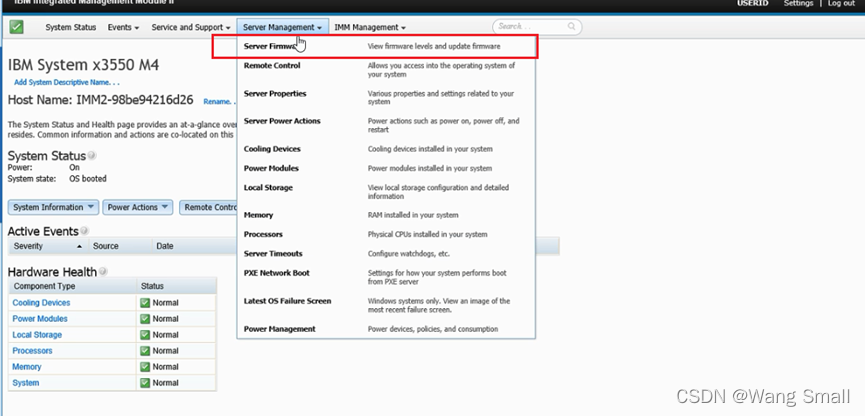Select Processors in Server Management menu

(263, 234)
